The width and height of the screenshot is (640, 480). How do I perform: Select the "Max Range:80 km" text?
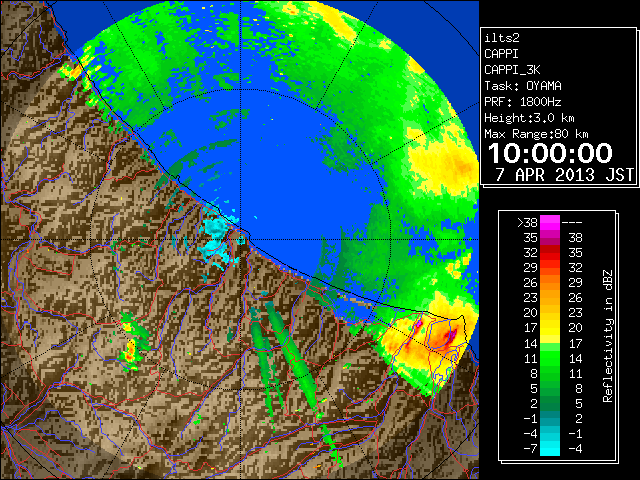tap(536, 134)
